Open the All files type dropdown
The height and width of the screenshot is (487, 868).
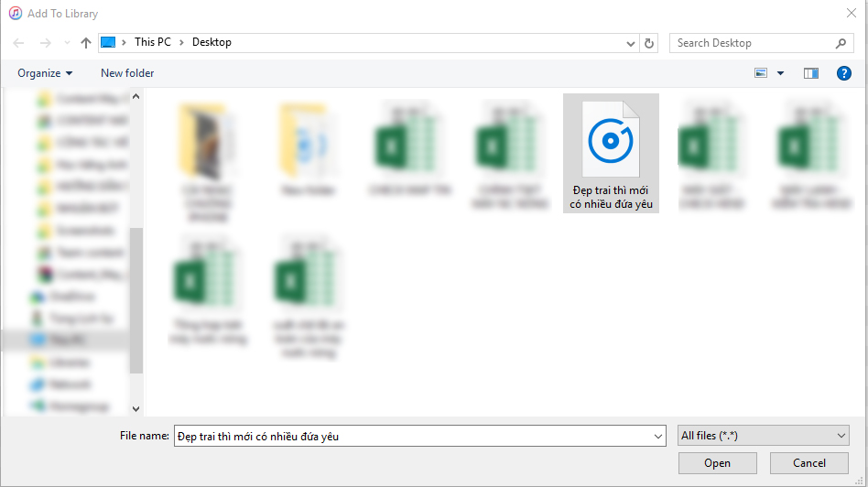pyautogui.click(x=764, y=436)
